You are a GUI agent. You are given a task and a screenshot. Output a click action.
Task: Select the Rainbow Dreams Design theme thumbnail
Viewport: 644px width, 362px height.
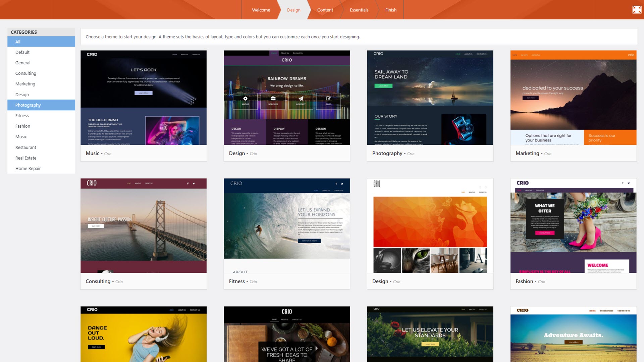coord(287,98)
